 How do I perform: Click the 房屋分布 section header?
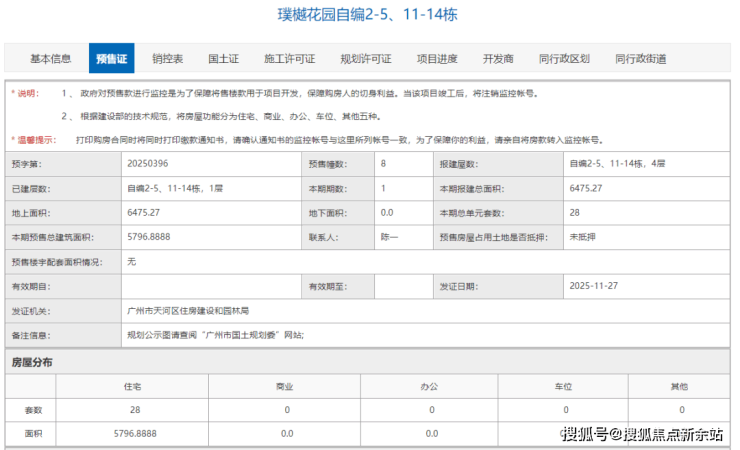(32, 361)
